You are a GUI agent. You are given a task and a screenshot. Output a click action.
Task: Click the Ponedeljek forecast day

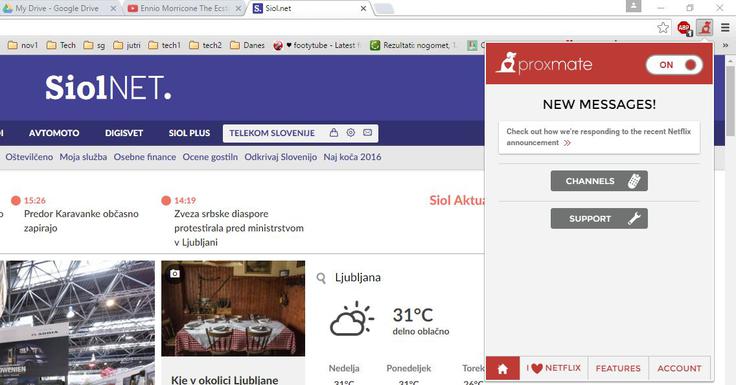coord(408,368)
